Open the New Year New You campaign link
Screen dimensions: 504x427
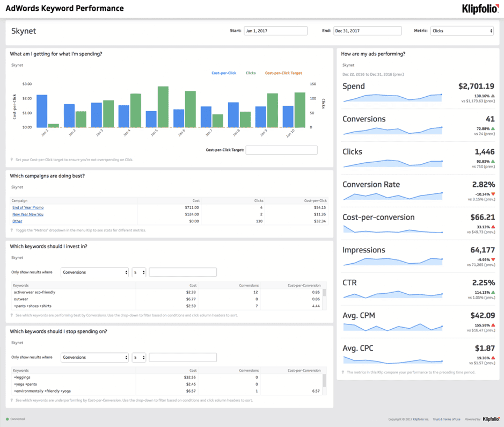29,214
